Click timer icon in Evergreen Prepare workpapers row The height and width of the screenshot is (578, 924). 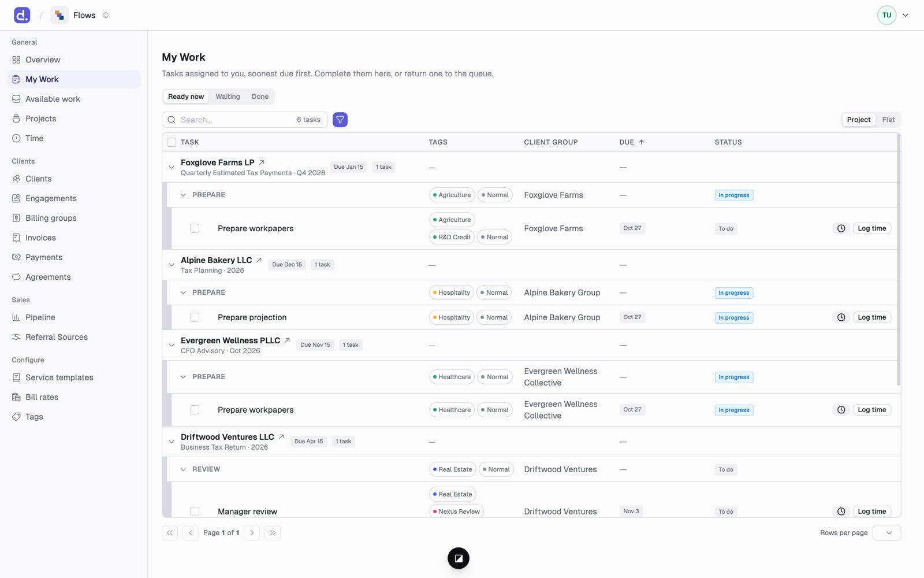[x=841, y=410]
